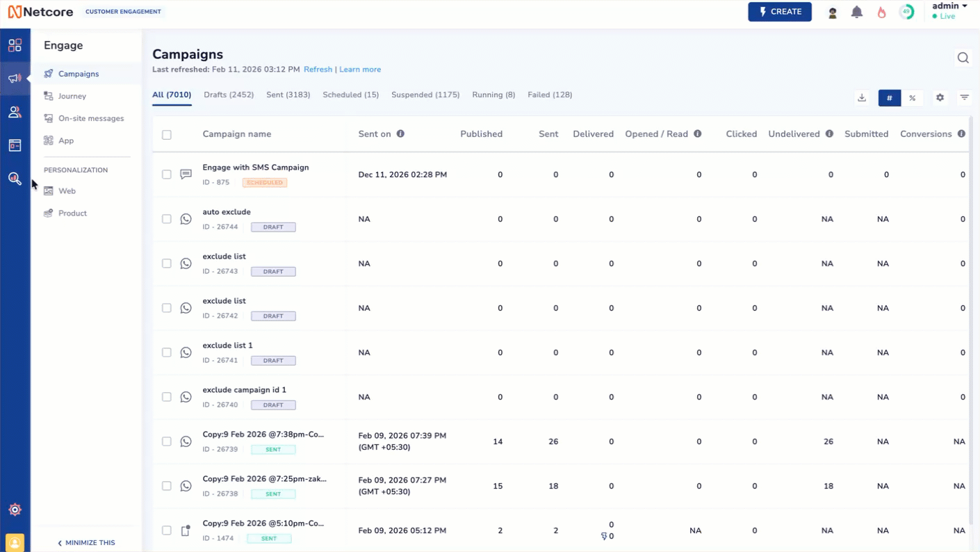Viewport: 980px width, 552px height.
Task: Tick the checkbox for Engage with SMS Campaign
Action: [166, 174]
